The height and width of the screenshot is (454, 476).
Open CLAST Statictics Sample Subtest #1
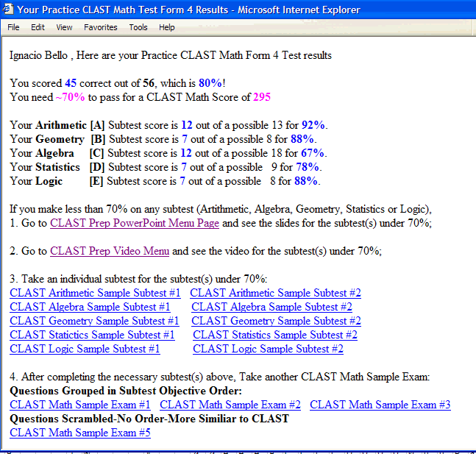(92, 335)
